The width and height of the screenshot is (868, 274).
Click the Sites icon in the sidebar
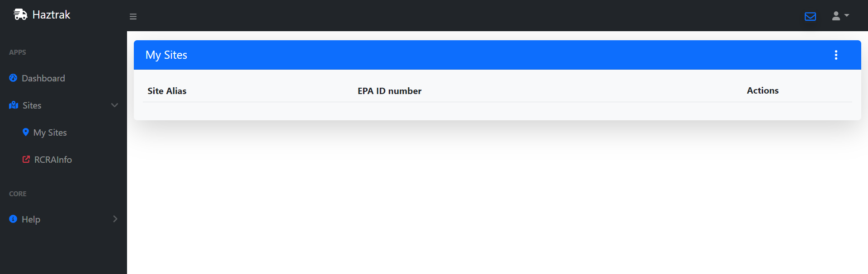coord(13,105)
